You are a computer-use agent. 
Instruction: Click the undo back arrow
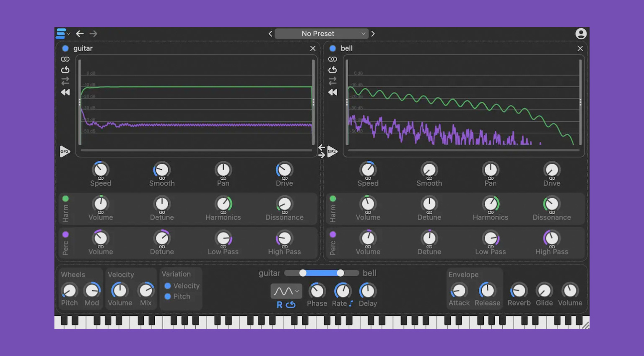click(80, 34)
